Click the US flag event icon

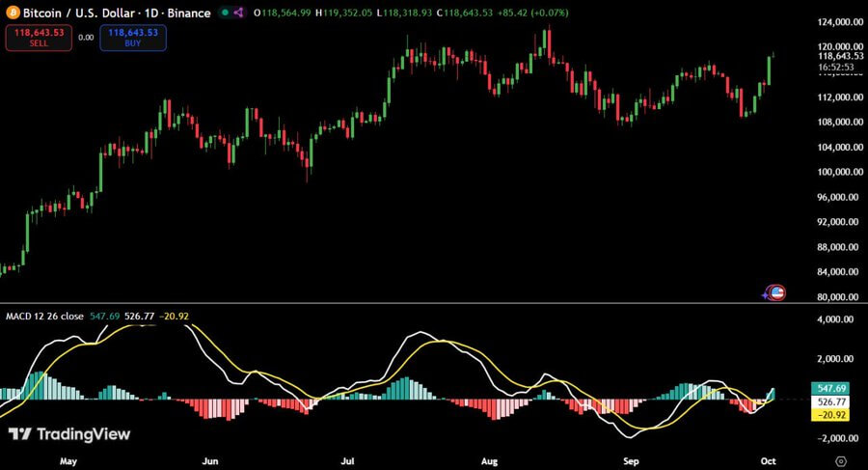(777, 292)
